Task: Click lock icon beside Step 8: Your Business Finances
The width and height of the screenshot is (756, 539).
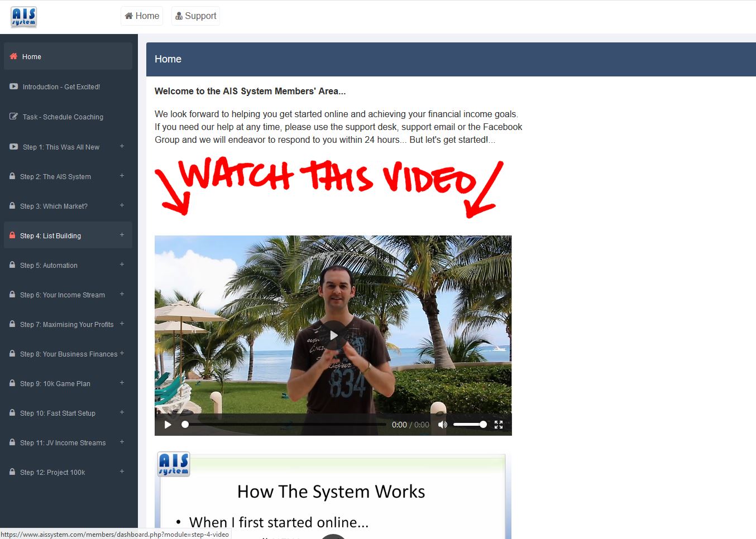Action: pos(12,353)
